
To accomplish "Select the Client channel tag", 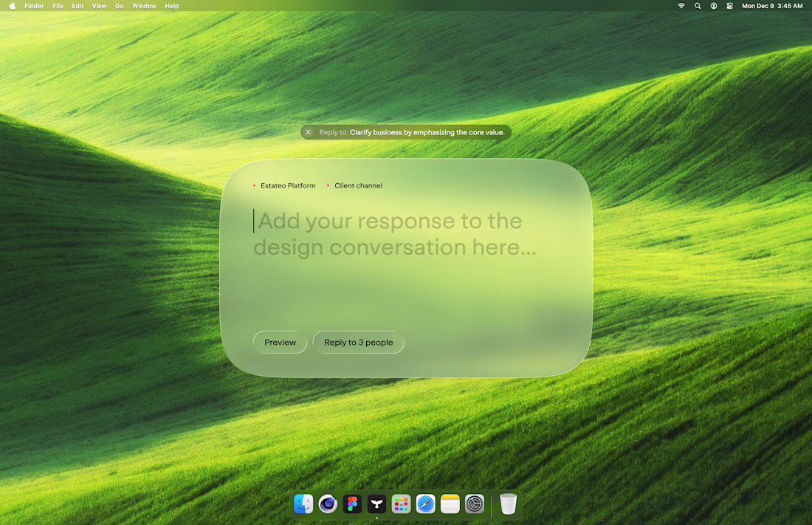I will point(355,185).
